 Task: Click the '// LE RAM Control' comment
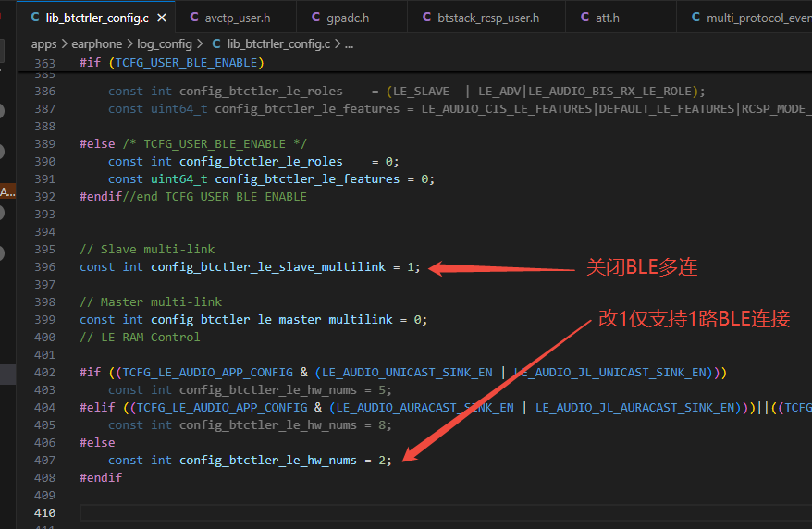(140, 338)
